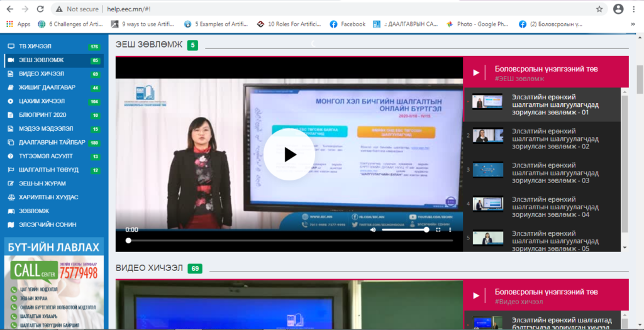This screenshot has height=330, width=644.
Task: Open the Chrome profile avatar
Action: (618, 9)
